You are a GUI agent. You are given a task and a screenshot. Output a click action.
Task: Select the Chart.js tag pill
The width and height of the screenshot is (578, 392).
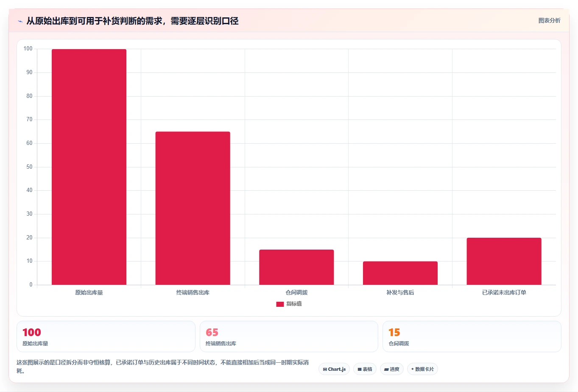334,369
